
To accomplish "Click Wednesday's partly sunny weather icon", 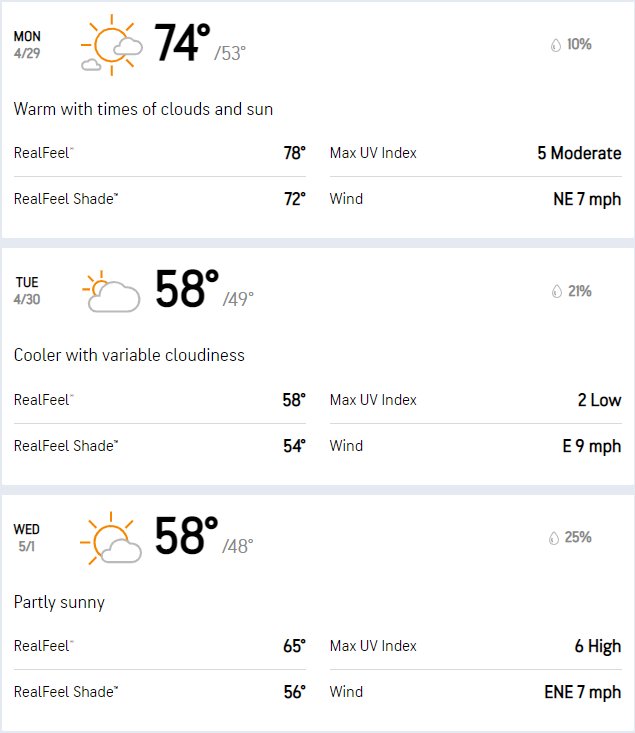I will click(111, 538).
